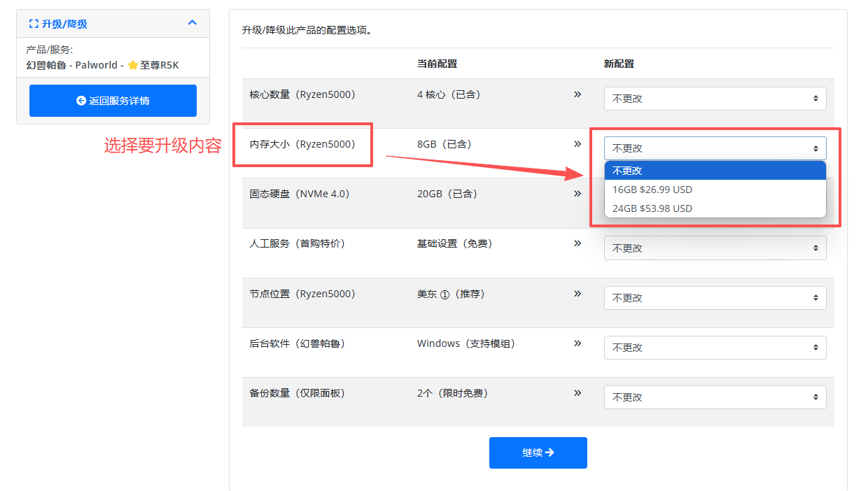Viewport: 868px width, 491px height.
Task: Choose 24GB $53.98 USD option
Action: point(715,208)
